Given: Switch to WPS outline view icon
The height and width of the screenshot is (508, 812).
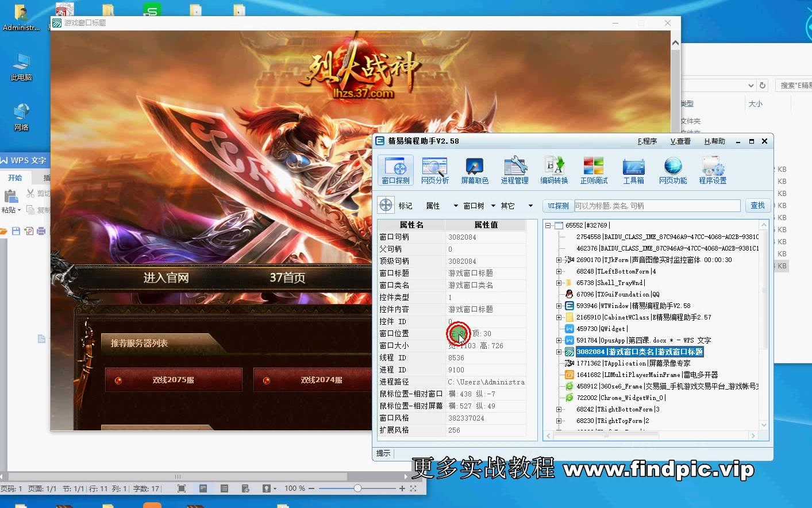Looking at the screenshot, I should (224, 488).
